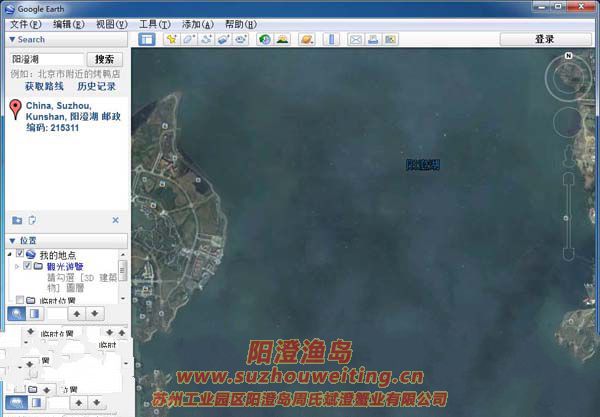The image size is (600, 417).
Task: Uncheck the 觀光遊覽 folder checkbox
Action: [x=27, y=267]
